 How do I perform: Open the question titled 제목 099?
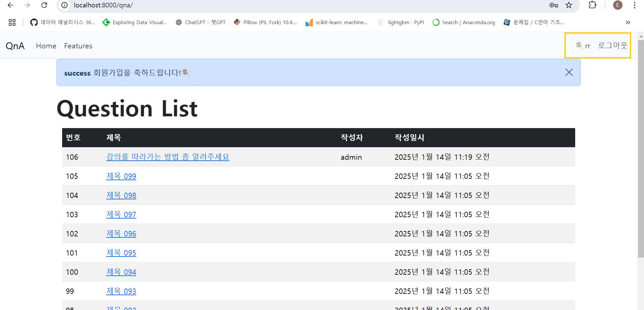[121, 176]
